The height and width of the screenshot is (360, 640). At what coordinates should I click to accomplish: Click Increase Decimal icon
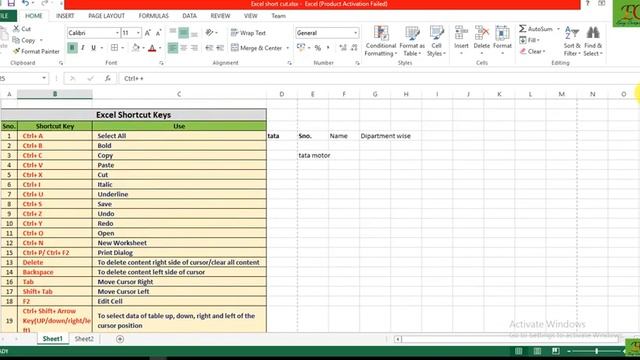tap(343, 48)
